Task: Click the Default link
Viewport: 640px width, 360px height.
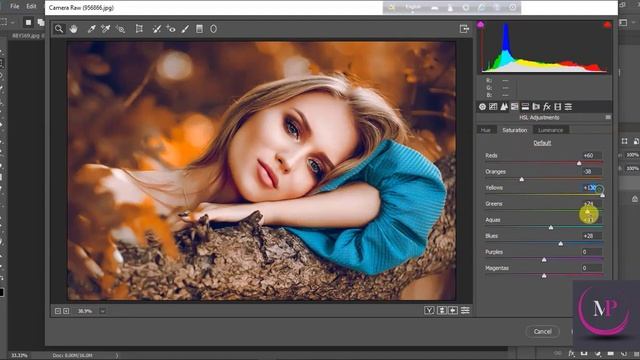Action: pyautogui.click(x=542, y=143)
